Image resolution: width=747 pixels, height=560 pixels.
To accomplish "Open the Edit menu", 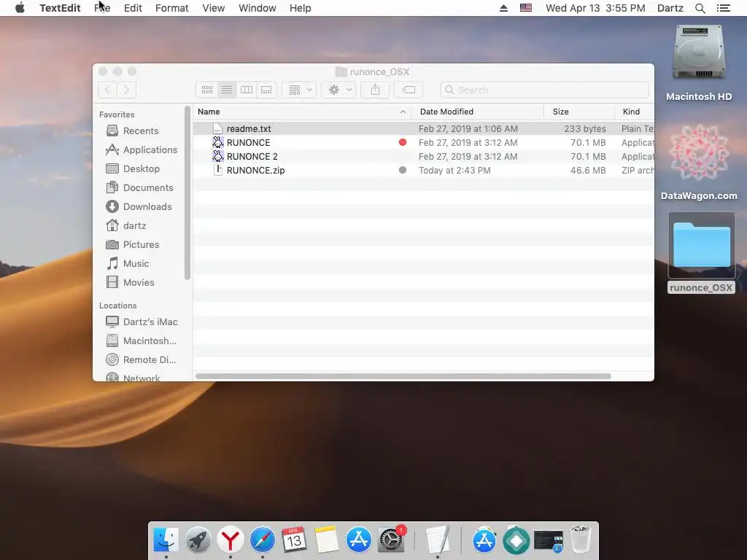I will pos(133,8).
